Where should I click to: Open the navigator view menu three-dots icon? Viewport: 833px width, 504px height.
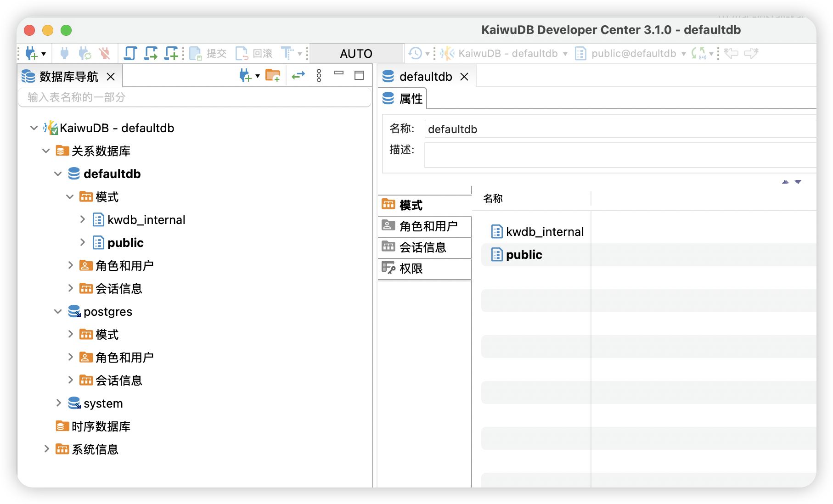coord(319,76)
